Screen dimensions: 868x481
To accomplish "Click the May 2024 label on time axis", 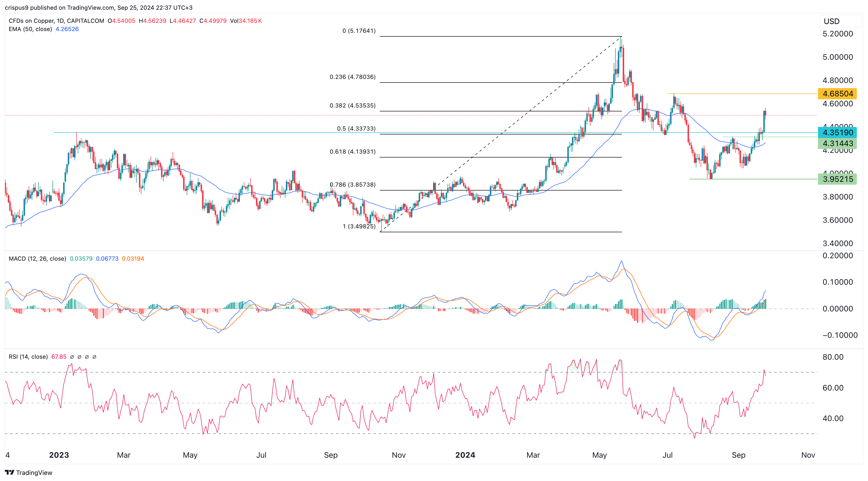I will [599, 455].
